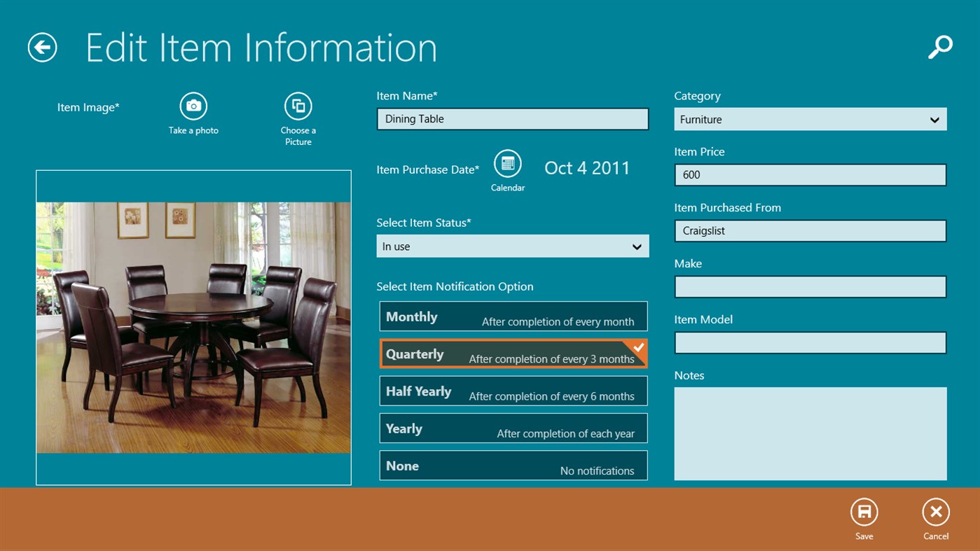This screenshot has width=980, height=551.
Task: Switch status from In use
Action: pyautogui.click(x=636, y=246)
